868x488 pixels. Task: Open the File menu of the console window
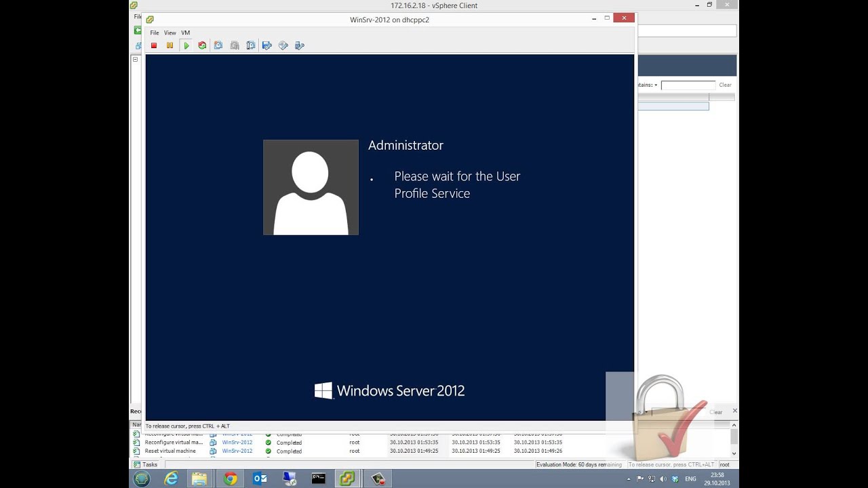point(155,33)
